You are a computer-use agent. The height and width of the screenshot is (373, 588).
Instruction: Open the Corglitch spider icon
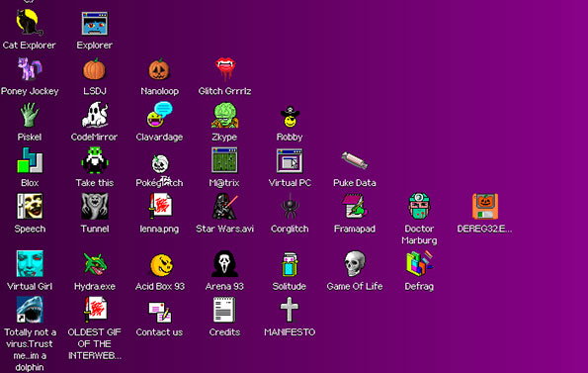(x=290, y=207)
